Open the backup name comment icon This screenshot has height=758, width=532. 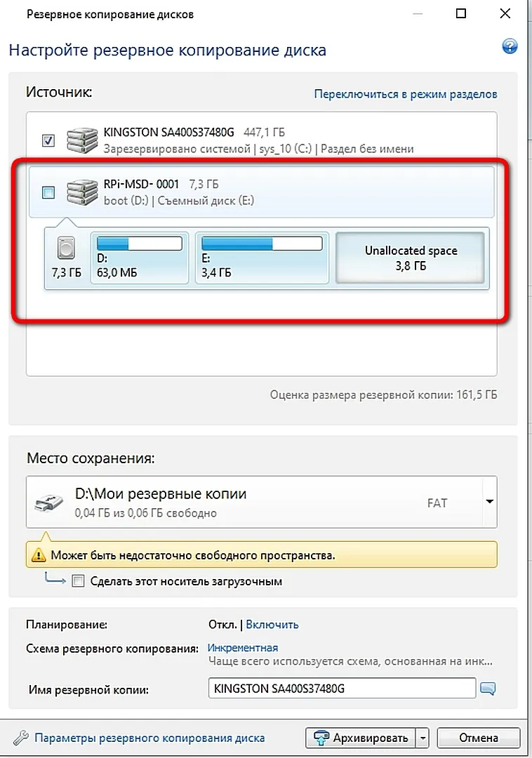pos(488,689)
